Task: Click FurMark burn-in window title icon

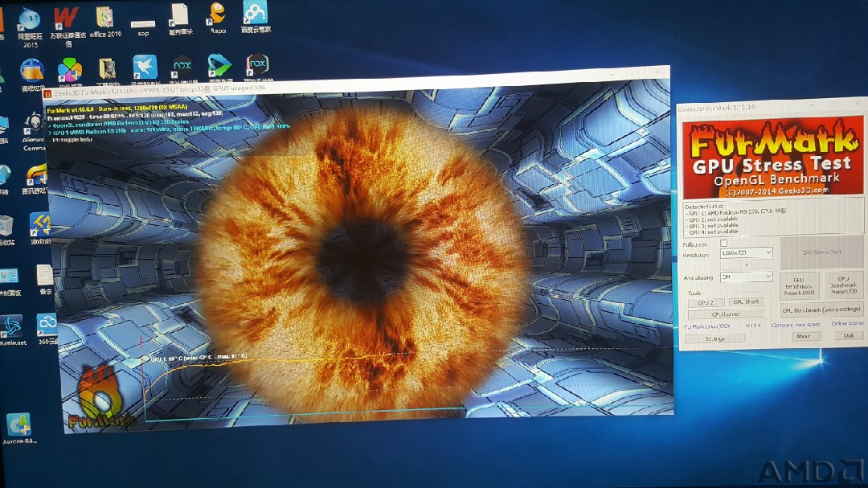Action: [x=47, y=94]
